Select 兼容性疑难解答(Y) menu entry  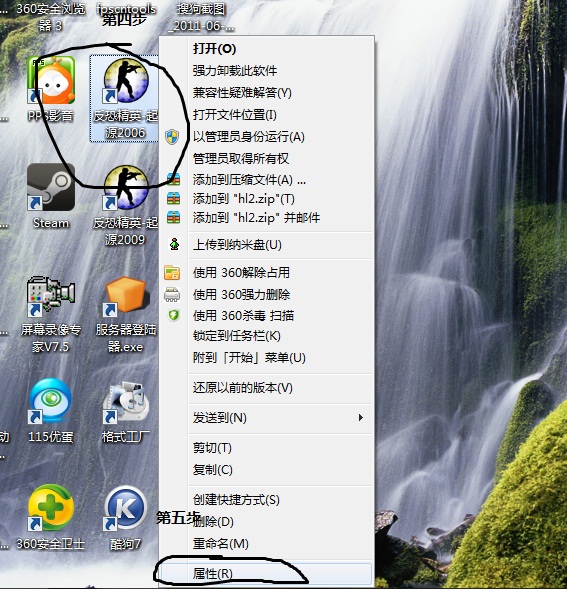(x=242, y=92)
